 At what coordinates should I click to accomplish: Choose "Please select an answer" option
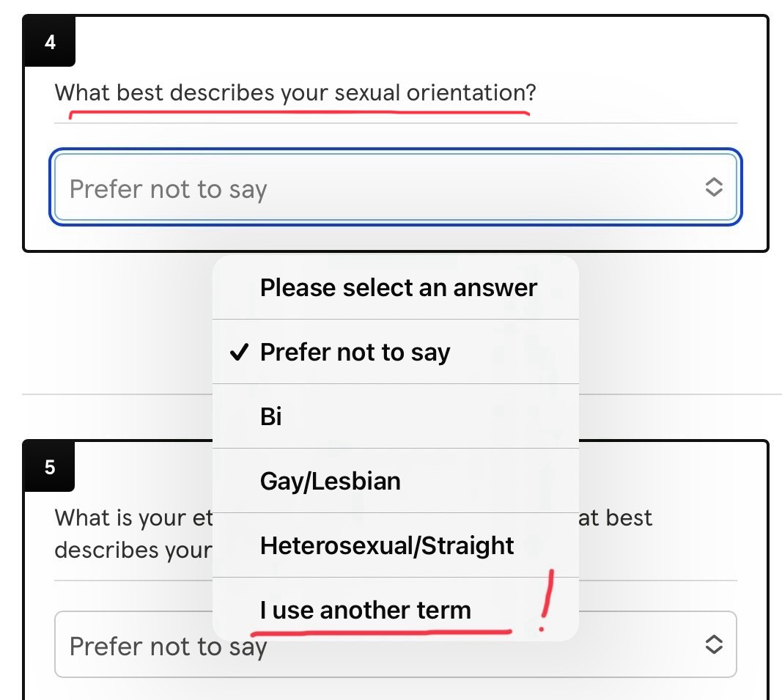[x=396, y=288]
